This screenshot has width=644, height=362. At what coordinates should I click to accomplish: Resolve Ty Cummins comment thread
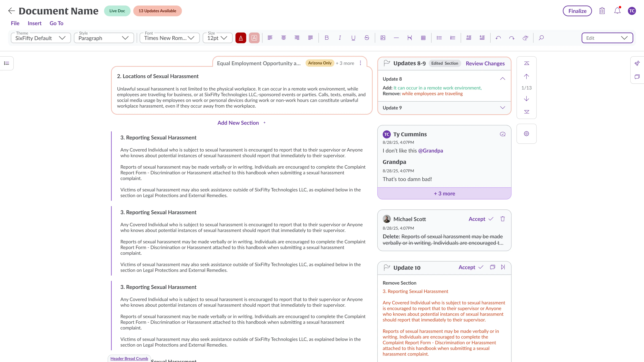[x=502, y=134]
